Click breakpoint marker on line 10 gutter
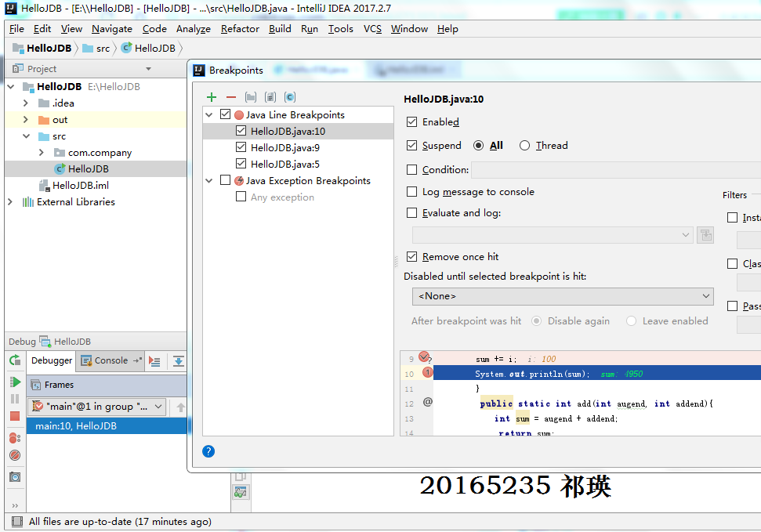This screenshot has width=761, height=532. click(x=427, y=372)
